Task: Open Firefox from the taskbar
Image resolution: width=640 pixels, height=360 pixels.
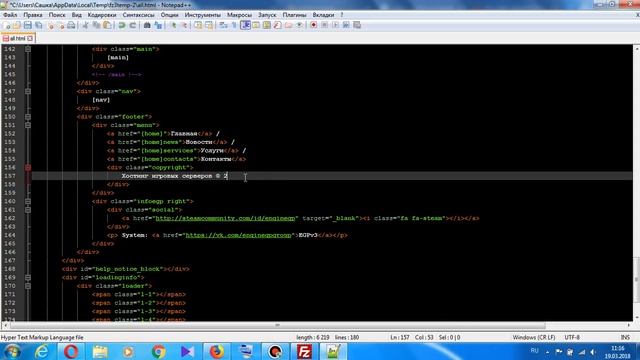Action: (x=217, y=351)
